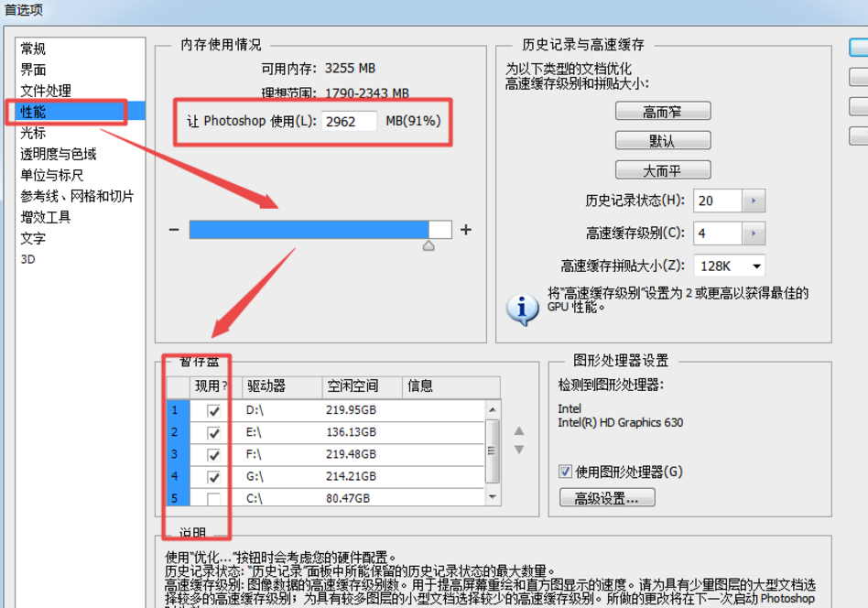
Task: Click the 219.95GB free space cell
Action: (x=351, y=410)
